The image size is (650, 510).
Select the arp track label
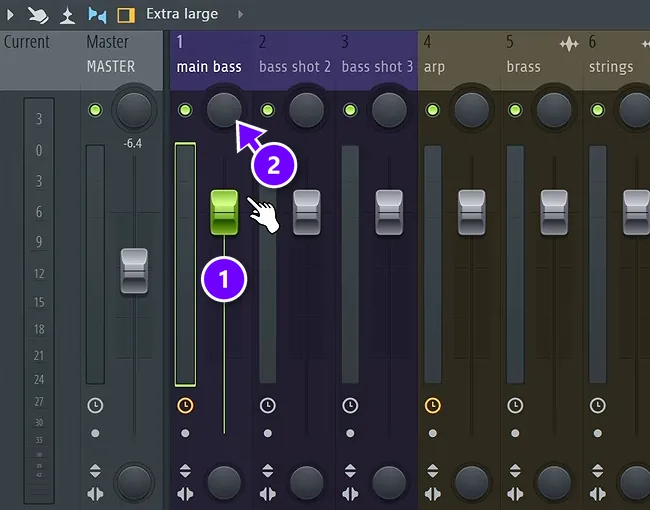[x=434, y=68]
